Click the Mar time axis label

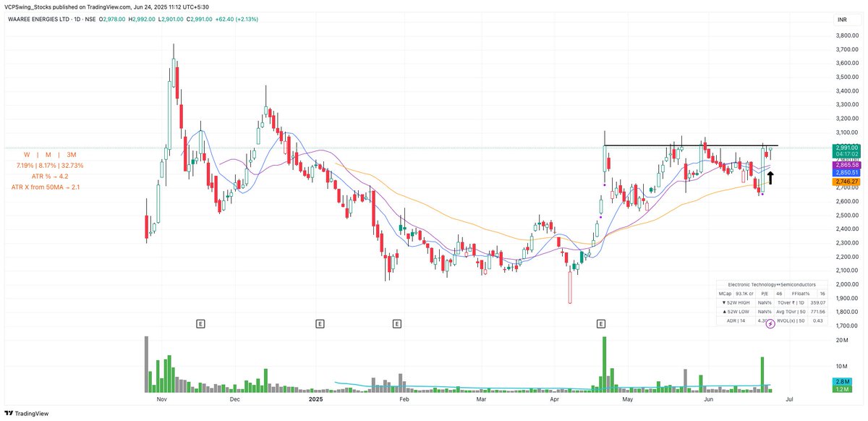pyautogui.click(x=481, y=399)
